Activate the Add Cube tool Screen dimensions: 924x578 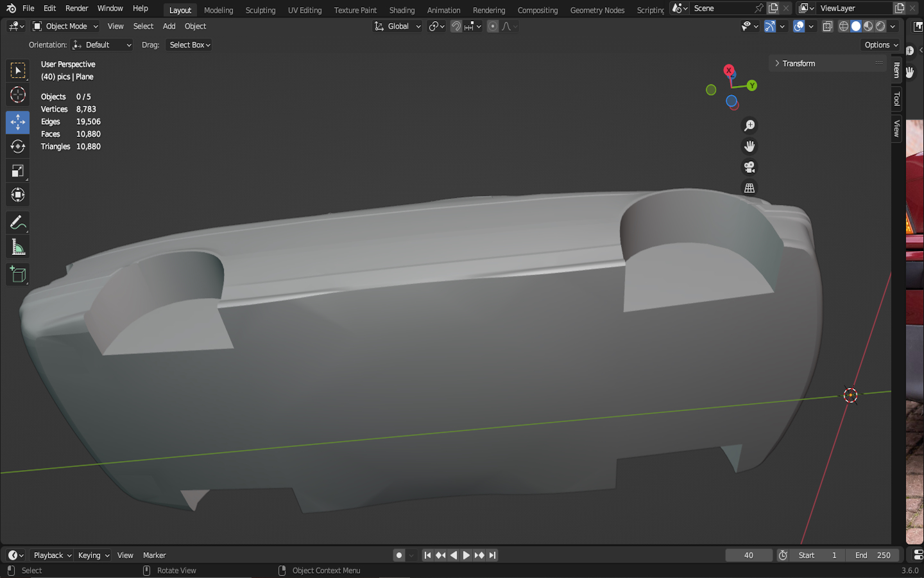coord(18,275)
